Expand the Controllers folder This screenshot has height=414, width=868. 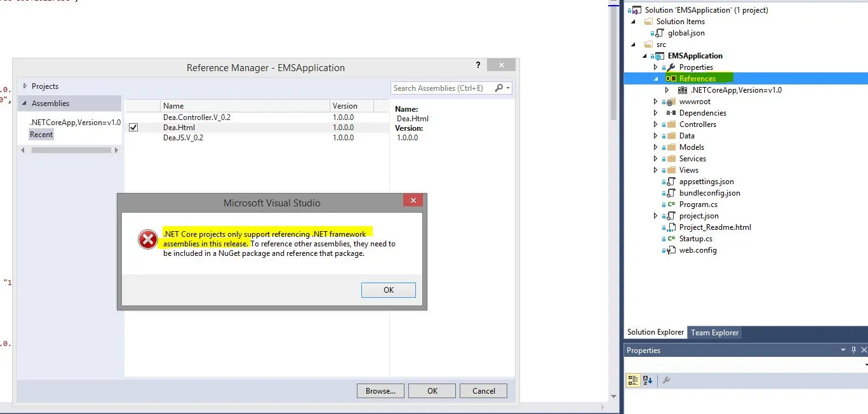tap(656, 124)
